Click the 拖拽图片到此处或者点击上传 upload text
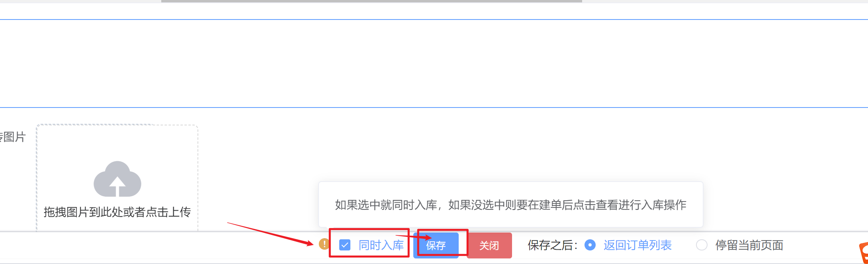Image resolution: width=868 pixels, height=264 pixels. pos(117,212)
